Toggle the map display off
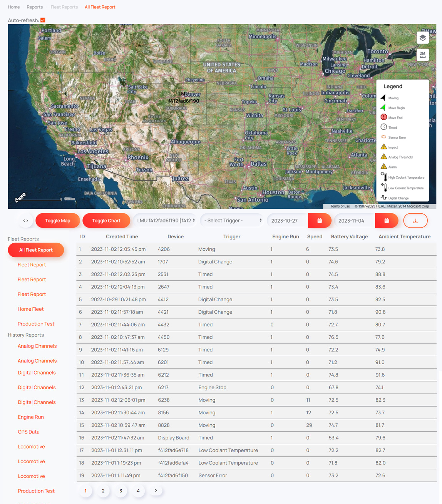 (58, 221)
